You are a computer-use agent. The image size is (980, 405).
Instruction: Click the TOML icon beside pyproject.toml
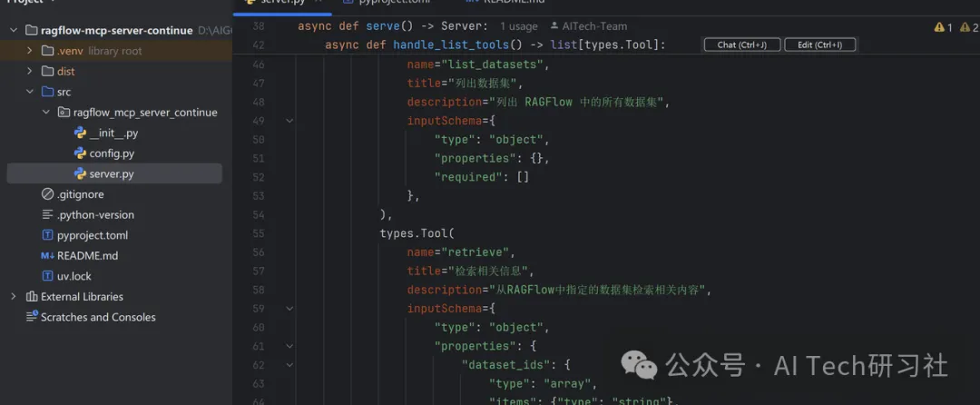[47, 235]
